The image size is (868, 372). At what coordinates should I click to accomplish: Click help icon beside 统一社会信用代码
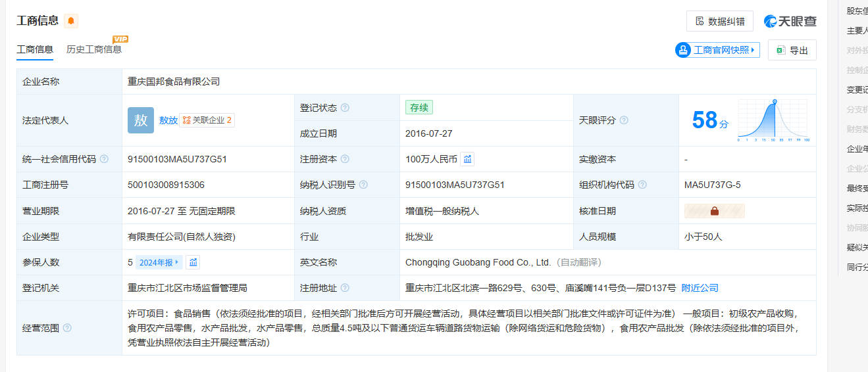(104, 159)
